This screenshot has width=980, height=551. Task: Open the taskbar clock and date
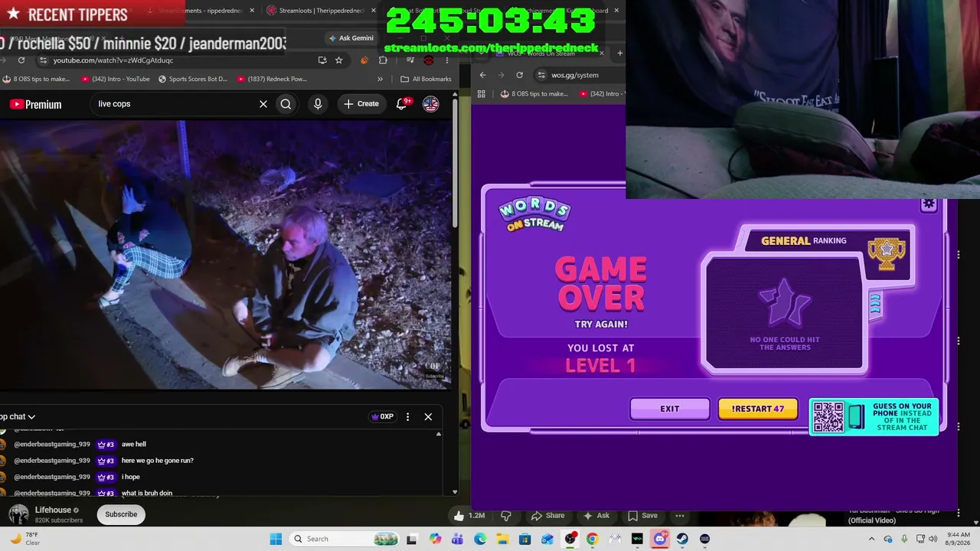(x=959, y=539)
